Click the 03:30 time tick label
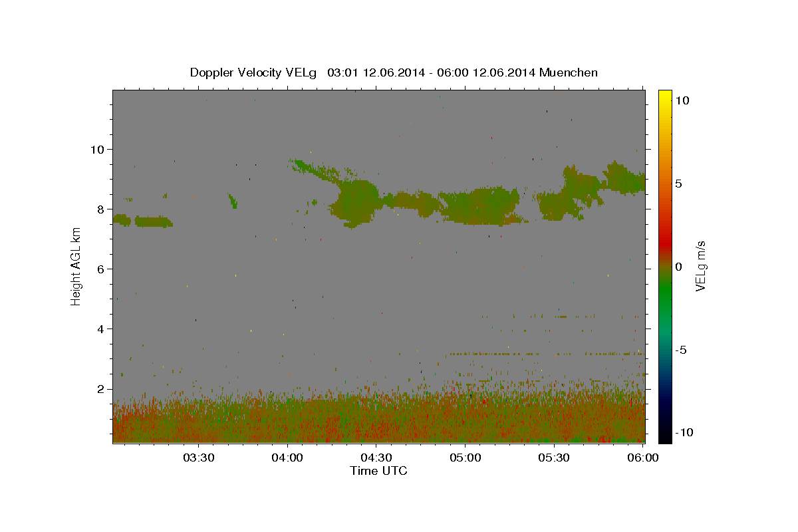The height and width of the screenshot is (532, 798). (x=199, y=458)
